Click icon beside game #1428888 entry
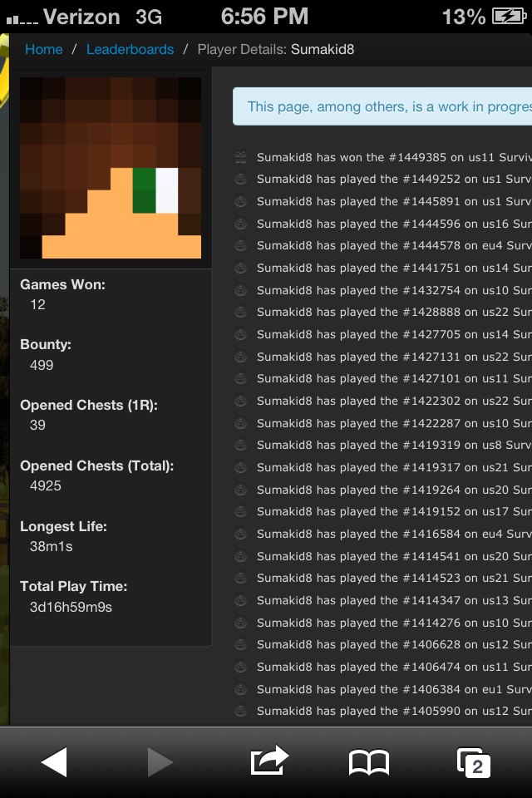Image resolution: width=532 pixels, height=798 pixels. point(241,312)
